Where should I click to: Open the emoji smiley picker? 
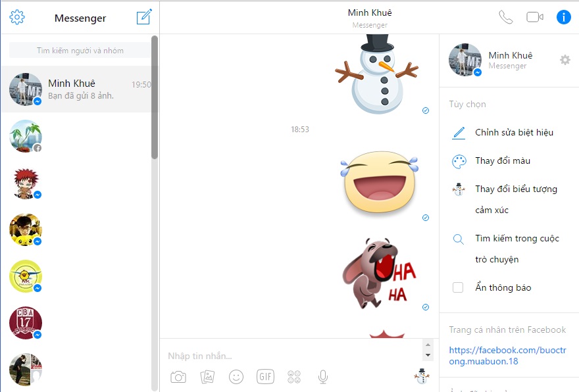click(x=236, y=376)
